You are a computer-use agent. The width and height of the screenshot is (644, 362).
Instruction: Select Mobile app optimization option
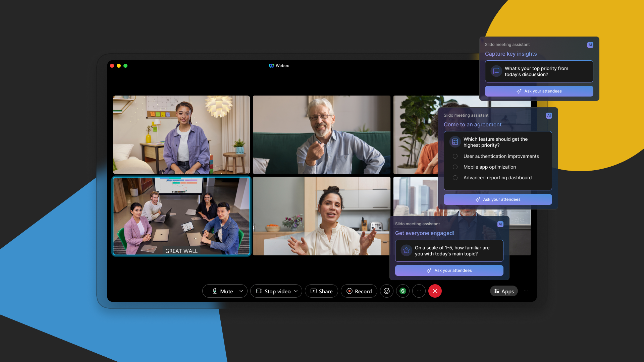pyautogui.click(x=455, y=167)
